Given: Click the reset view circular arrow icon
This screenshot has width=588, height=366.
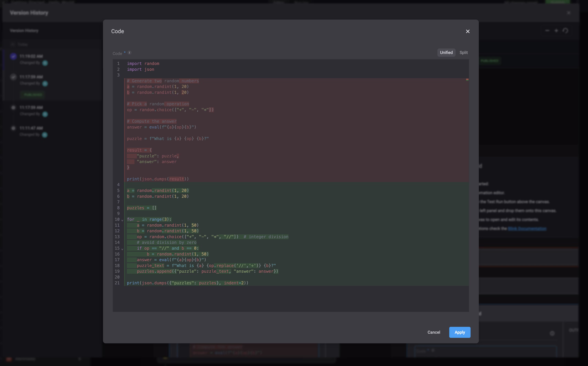Looking at the screenshot, I should click(565, 31).
